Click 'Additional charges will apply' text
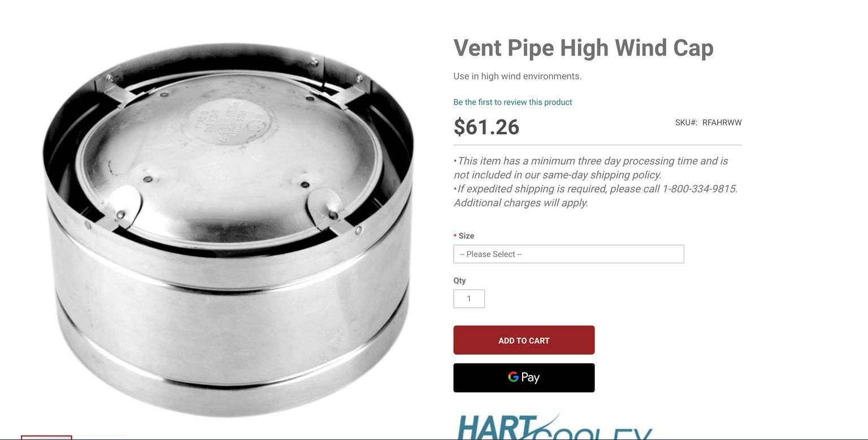Image resolution: width=868 pixels, height=440 pixels. click(520, 203)
